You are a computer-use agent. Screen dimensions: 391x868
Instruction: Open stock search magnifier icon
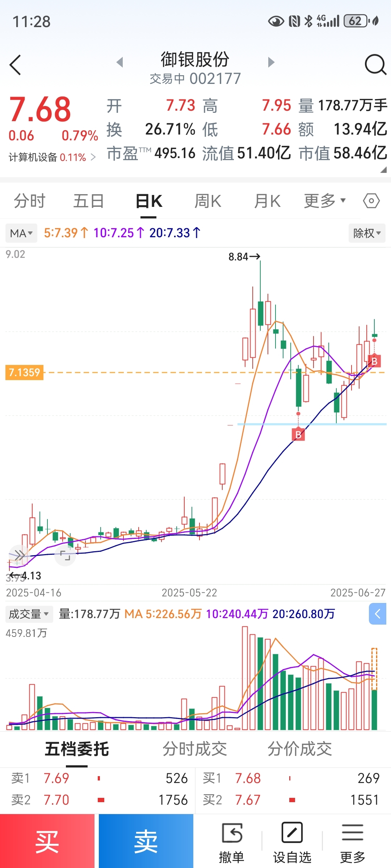(x=375, y=65)
